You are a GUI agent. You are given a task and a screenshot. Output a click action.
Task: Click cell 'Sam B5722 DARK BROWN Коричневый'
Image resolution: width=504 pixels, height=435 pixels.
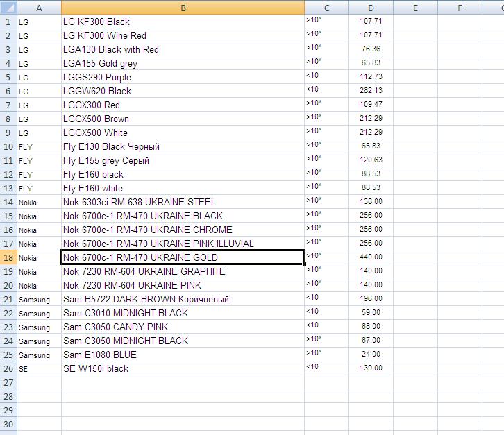point(183,299)
